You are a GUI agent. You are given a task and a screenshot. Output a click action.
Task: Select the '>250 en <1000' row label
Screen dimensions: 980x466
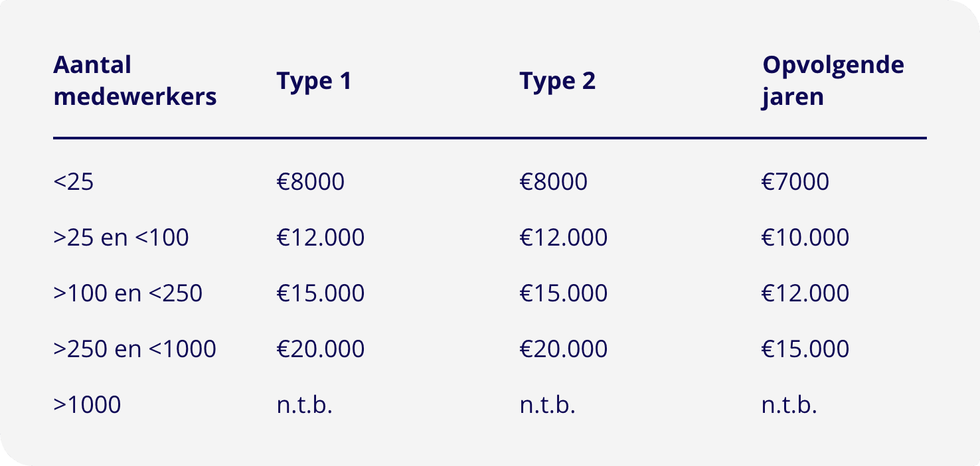135,349
